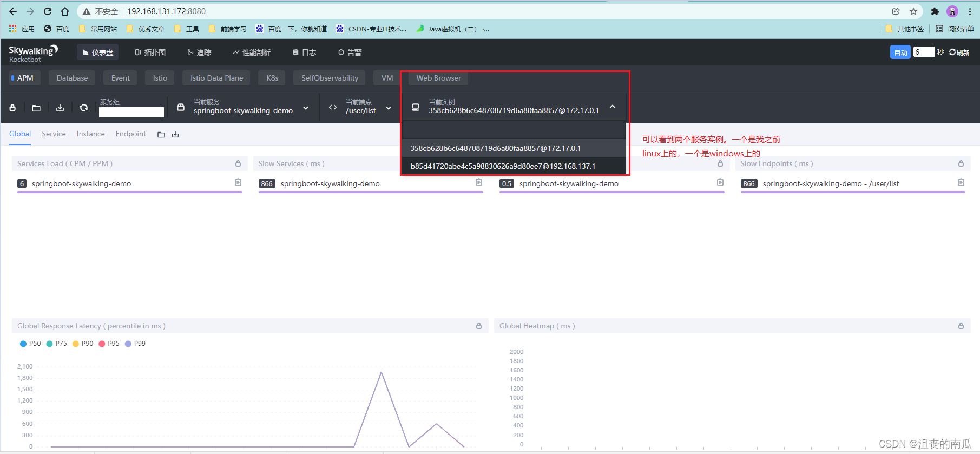Select instance b85d41720...@192.168.137.1 from list
The height and width of the screenshot is (454, 980).
(x=514, y=166)
